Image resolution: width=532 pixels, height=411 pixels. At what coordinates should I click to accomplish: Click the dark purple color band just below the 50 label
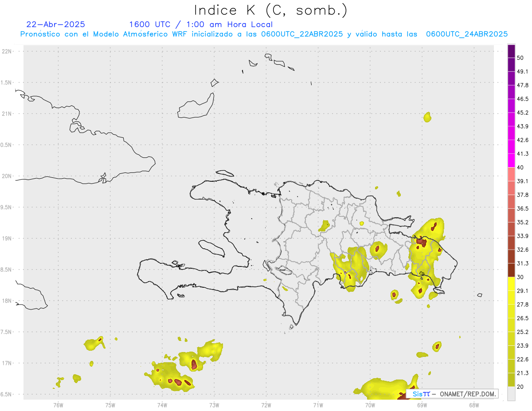pos(511,65)
